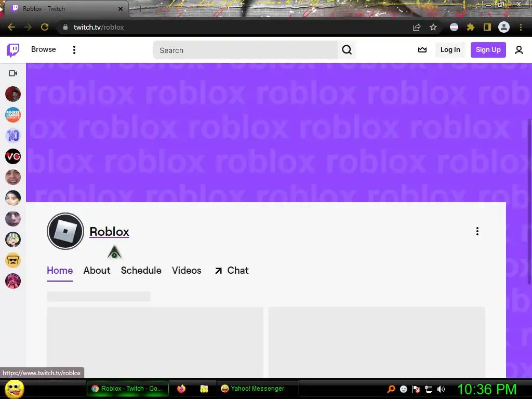
Task: Open the smiling face channel avatar
Action: [13, 177]
